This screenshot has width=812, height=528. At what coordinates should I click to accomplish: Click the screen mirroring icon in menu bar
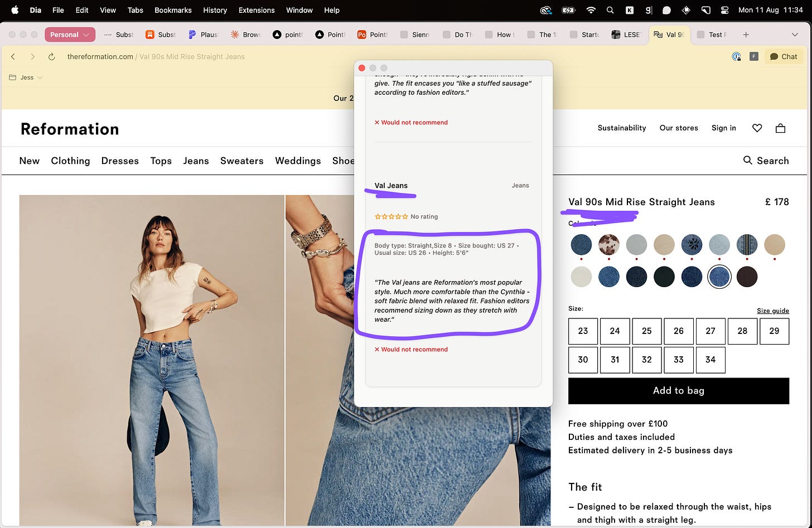pos(705,10)
